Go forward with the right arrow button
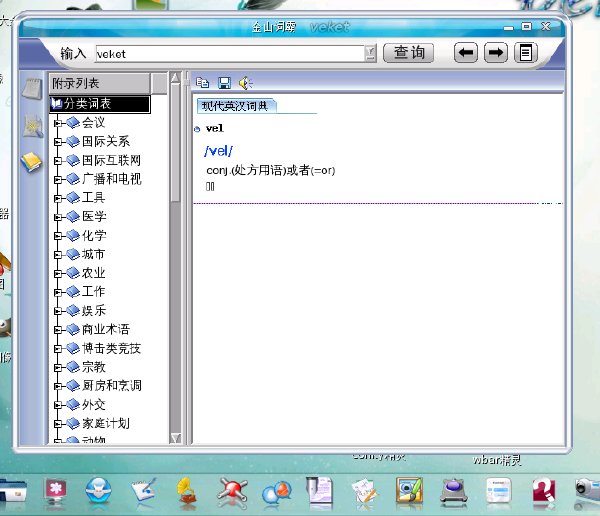This screenshot has height=516, width=600. pyautogui.click(x=496, y=52)
